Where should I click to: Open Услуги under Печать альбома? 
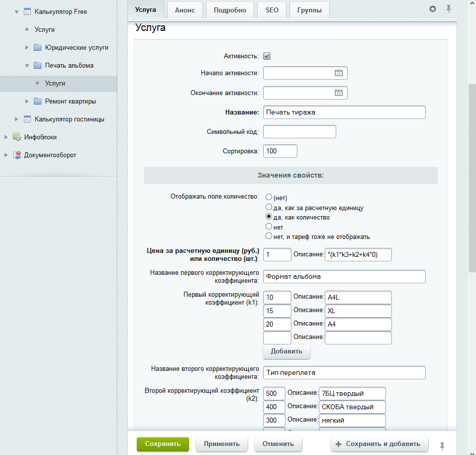click(x=55, y=84)
